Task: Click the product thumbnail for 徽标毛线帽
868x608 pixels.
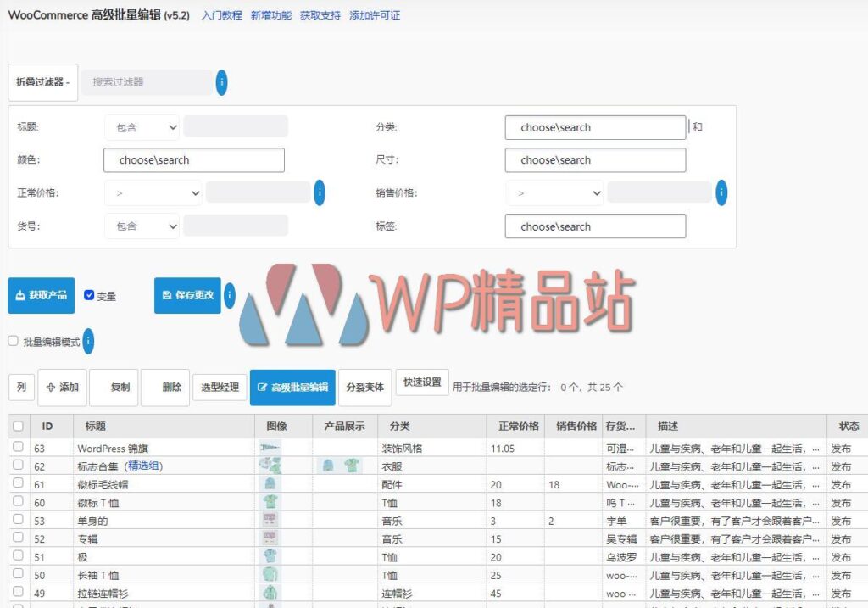Action: coord(271,485)
